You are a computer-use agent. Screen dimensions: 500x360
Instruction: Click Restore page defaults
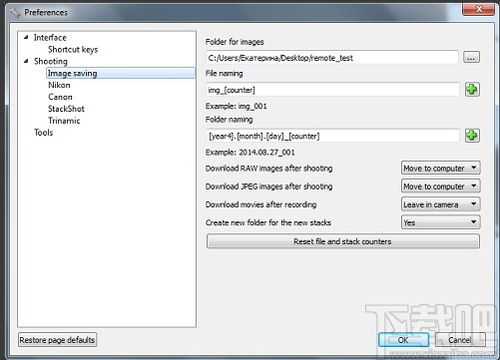[57, 340]
